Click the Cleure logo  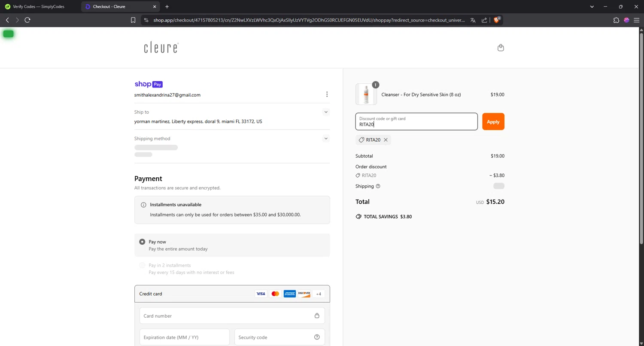pyautogui.click(x=161, y=48)
